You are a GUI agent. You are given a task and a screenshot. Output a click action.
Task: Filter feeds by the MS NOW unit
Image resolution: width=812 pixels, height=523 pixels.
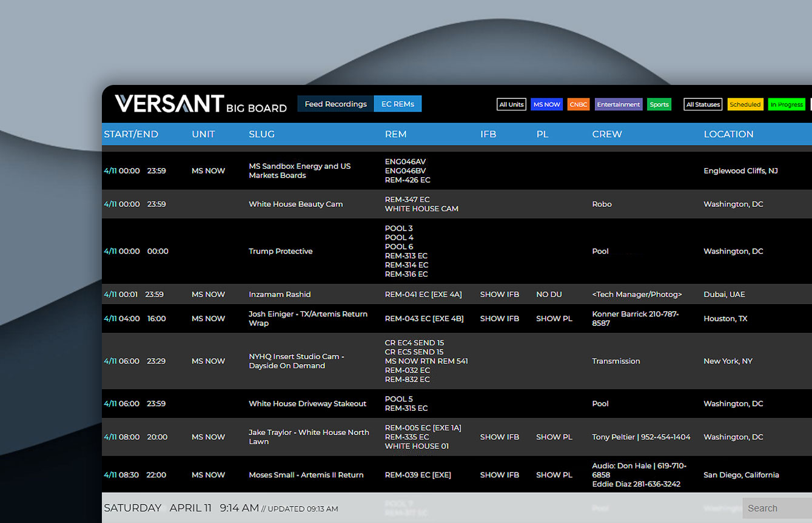tap(546, 104)
